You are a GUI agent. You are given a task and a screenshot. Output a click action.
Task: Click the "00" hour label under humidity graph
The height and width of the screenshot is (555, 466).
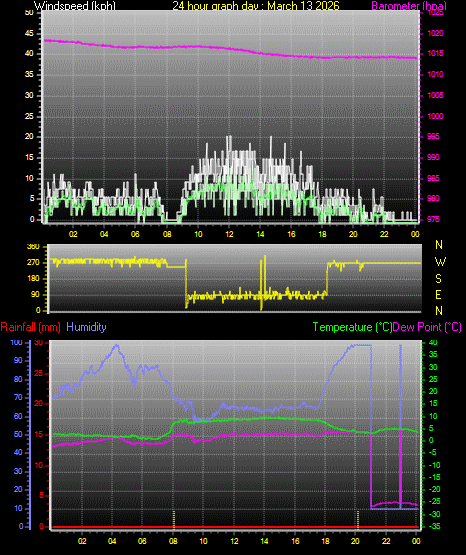coord(416,541)
